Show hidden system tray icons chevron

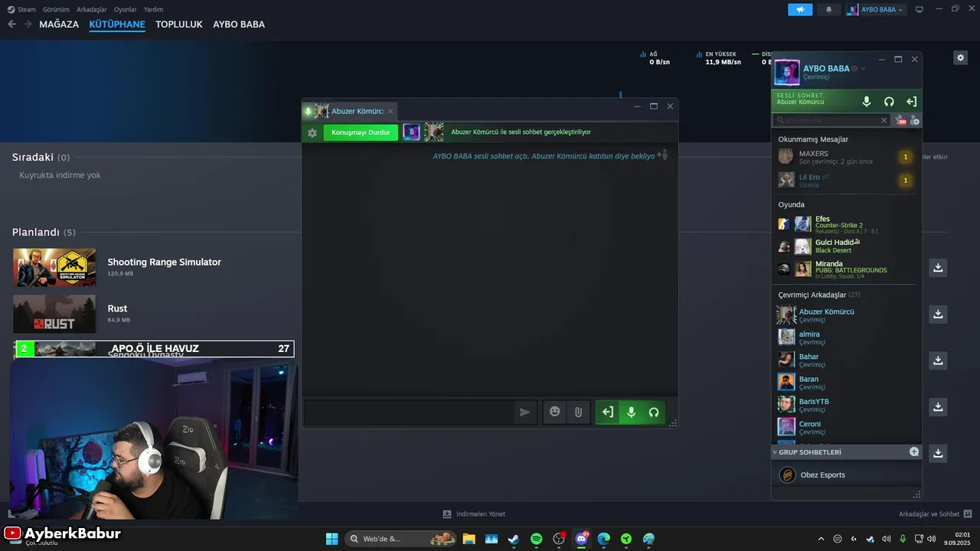[821, 539]
